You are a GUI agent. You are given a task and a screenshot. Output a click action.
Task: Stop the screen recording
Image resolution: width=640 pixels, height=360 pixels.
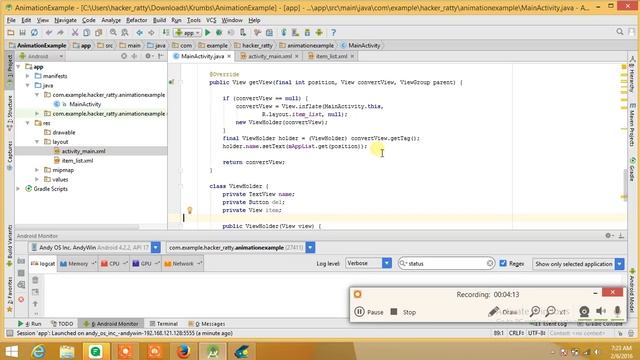coord(403,312)
